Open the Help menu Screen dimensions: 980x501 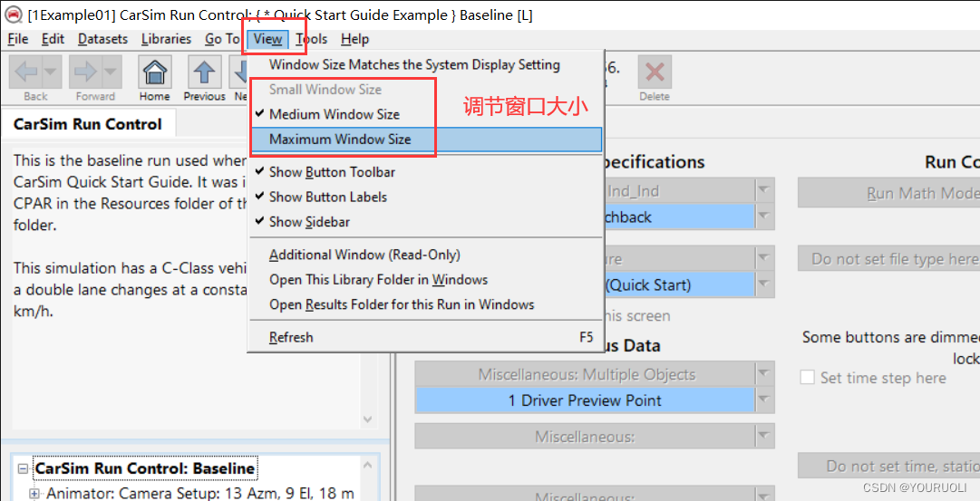[x=355, y=39]
